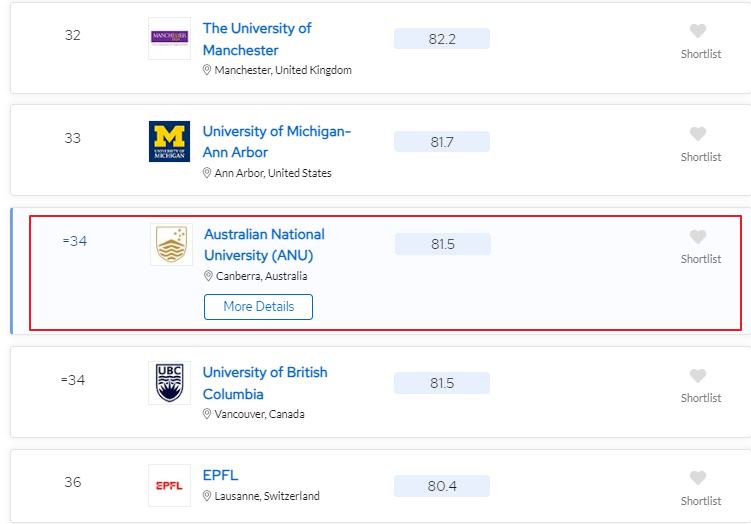Screen dimensions: 751x524
Task: Click the EPFL red logo
Action: (169, 486)
